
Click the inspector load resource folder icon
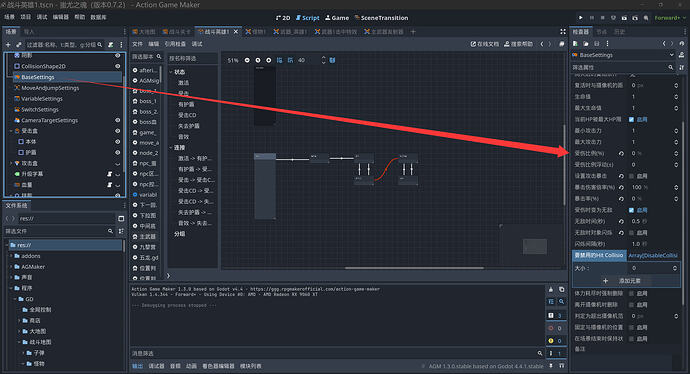[586, 44]
